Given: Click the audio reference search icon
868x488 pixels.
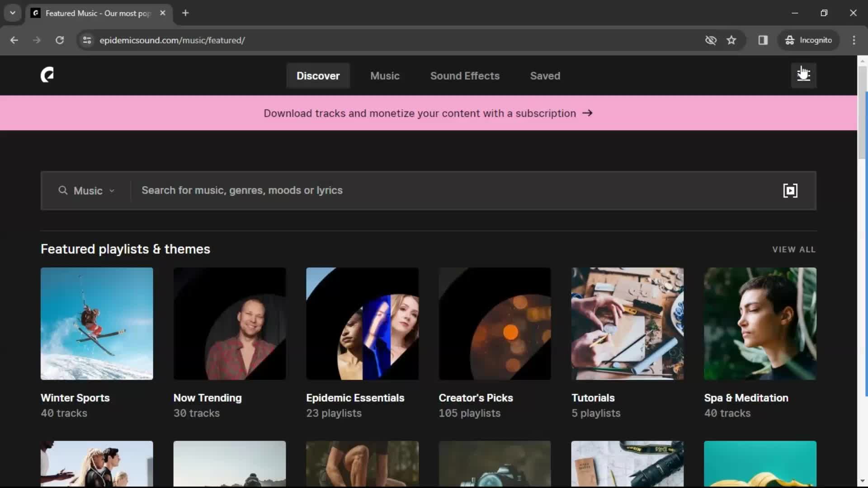Looking at the screenshot, I should [x=790, y=191].
